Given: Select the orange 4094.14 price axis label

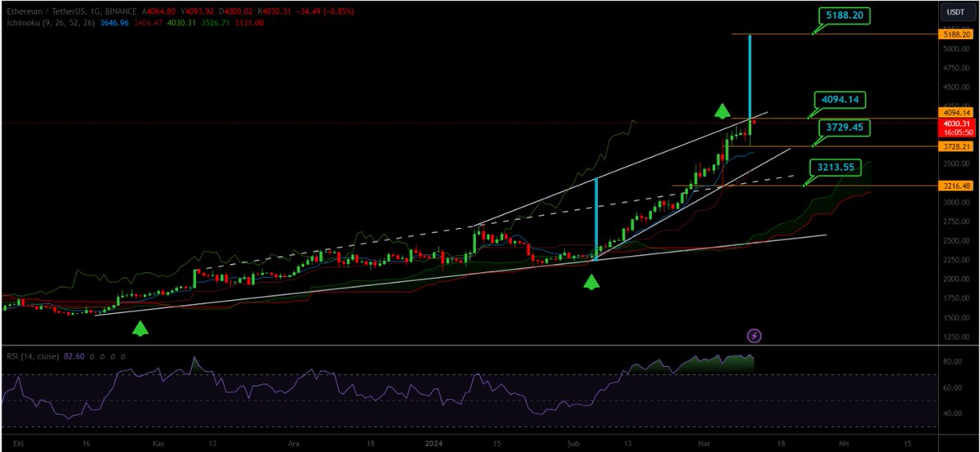Looking at the screenshot, I should 956,113.
